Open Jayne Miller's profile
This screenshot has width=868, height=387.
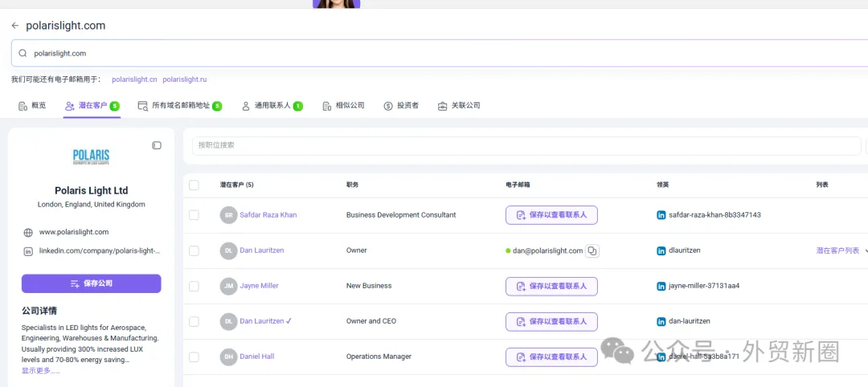[259, 286]
